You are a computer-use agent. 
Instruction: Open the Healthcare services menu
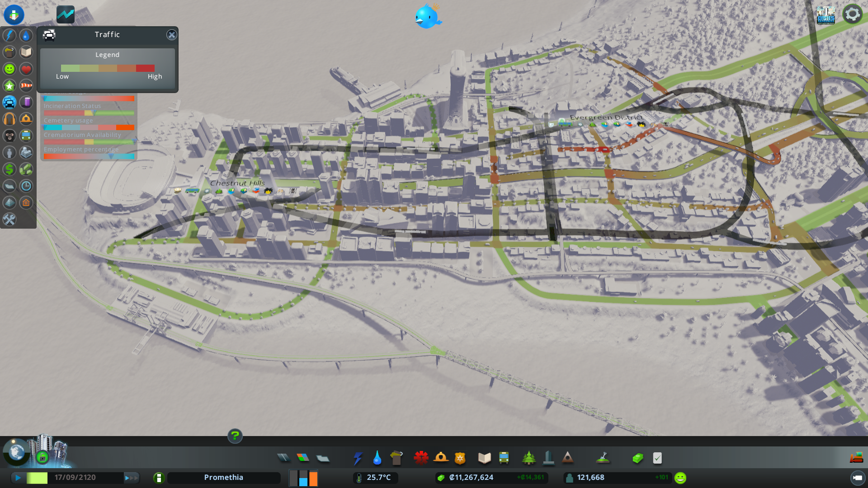[x=421, y=458]
